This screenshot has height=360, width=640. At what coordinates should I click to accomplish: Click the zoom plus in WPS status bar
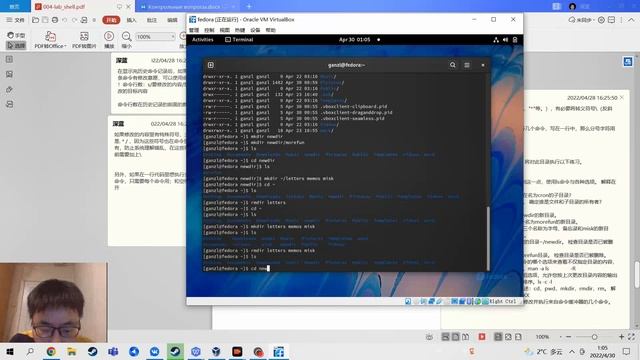click(621, 337)
